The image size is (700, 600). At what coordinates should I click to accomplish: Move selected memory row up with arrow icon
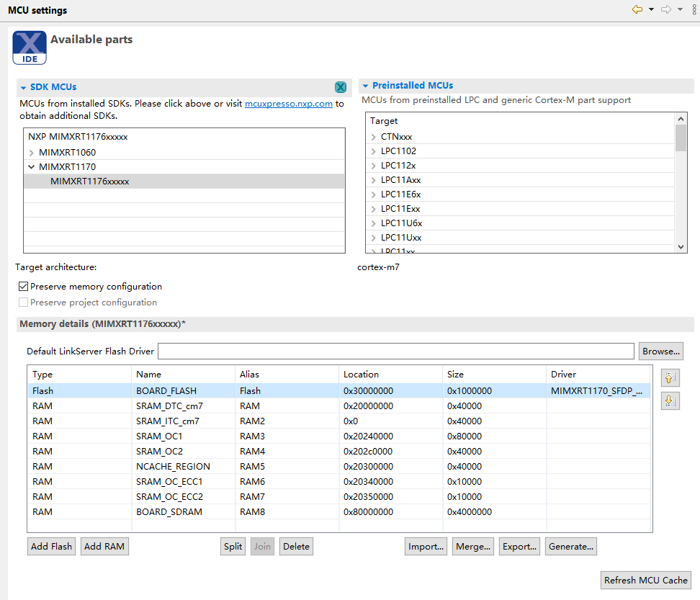(670, 378)
